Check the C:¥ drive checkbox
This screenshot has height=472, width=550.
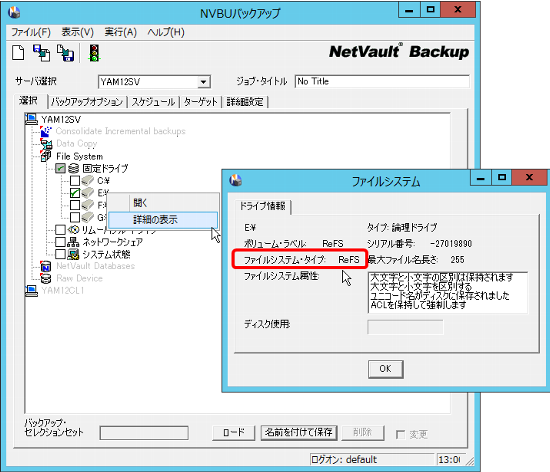point(75,181)
